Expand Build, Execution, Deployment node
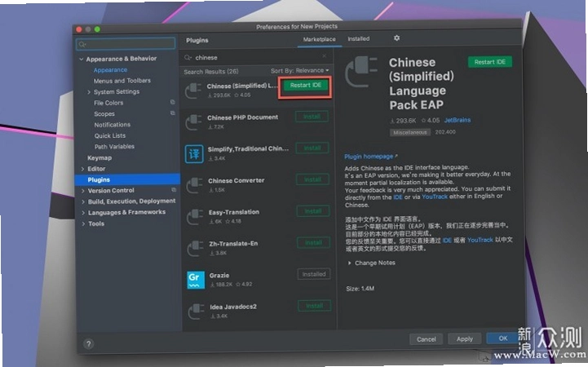Image resolution: width=588 pixels, height=367 pixels. [83, 201]
